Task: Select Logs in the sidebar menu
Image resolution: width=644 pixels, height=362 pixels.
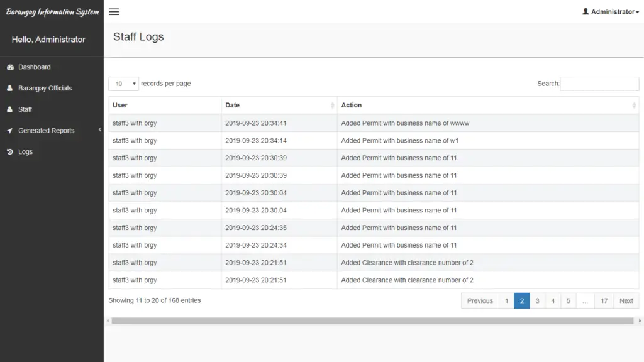Action: point(25,151)
